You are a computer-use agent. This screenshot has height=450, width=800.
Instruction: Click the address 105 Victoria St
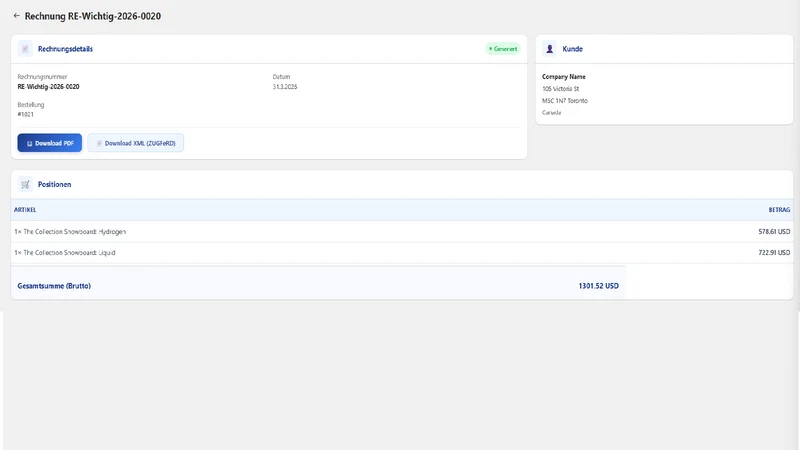pyautogui.click(x=560, y=89)
